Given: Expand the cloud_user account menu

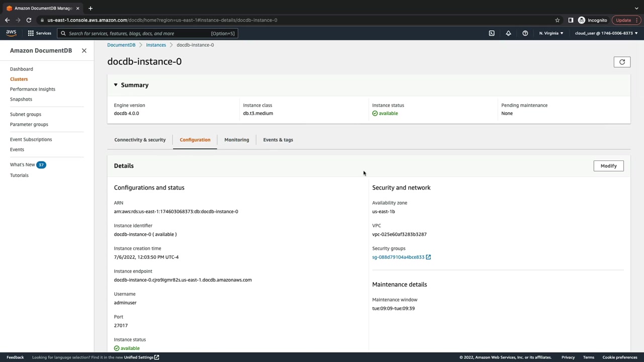Looking at the screenshot, I should (x=606, y=33).
